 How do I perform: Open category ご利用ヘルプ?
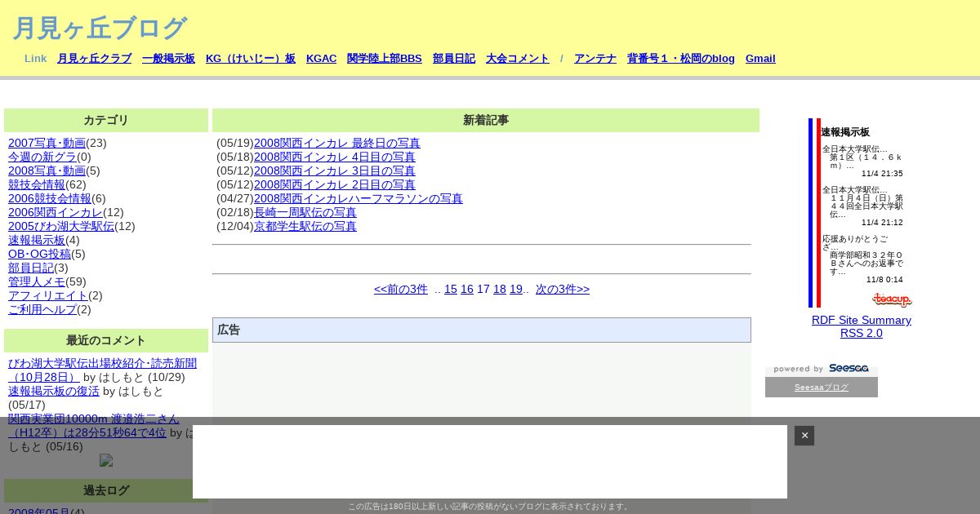42,309
